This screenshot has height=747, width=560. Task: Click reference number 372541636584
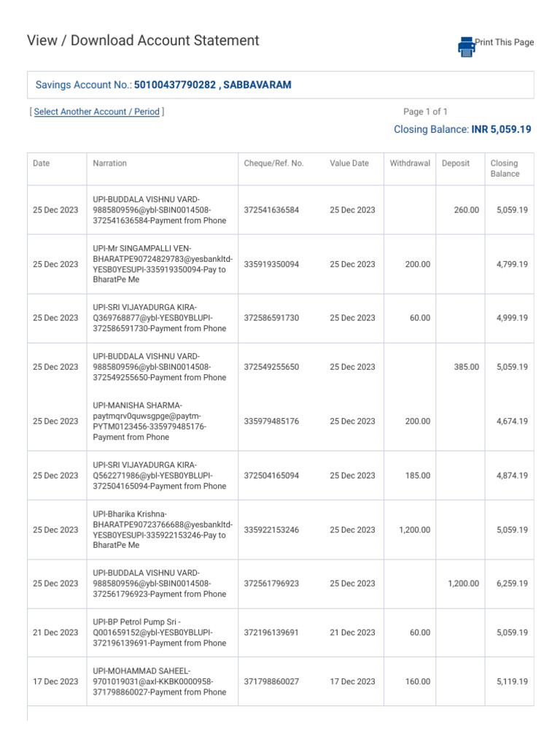271,210
